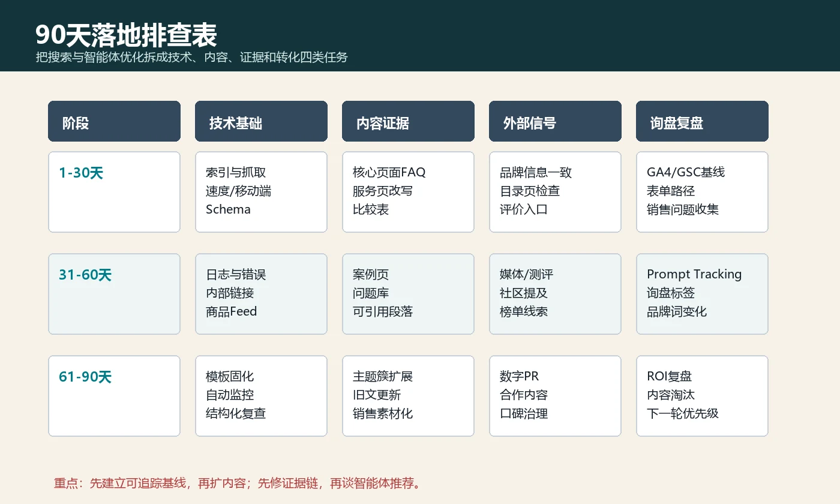
Task: Click the ROI复盘 line
Action: point(670,376)
